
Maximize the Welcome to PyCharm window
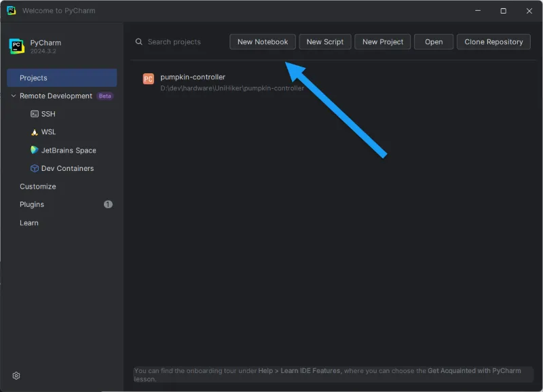pos(503,11)
